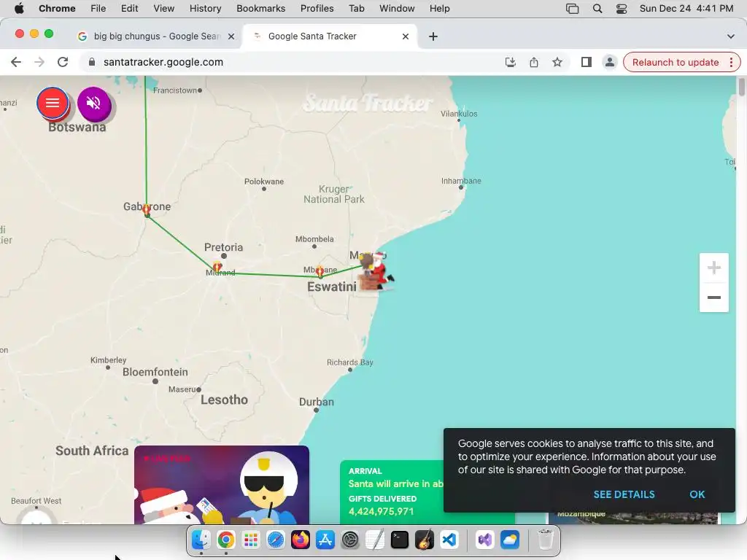
Task: Open a new browser tab
Action: 433,36
